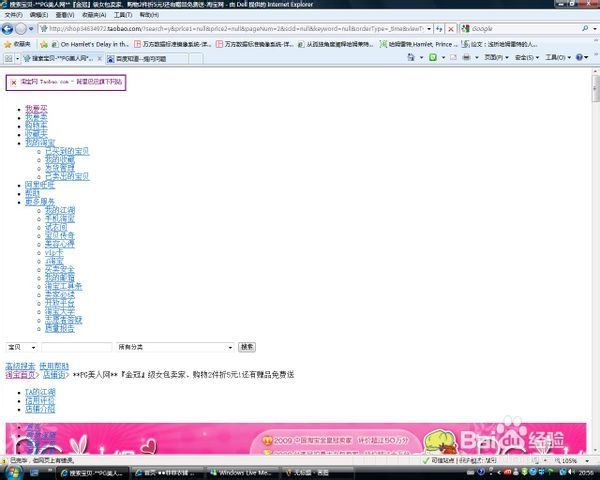Open the 淘宝首页 breadcrumb link

pyautogui.click(x=20, y=375)
